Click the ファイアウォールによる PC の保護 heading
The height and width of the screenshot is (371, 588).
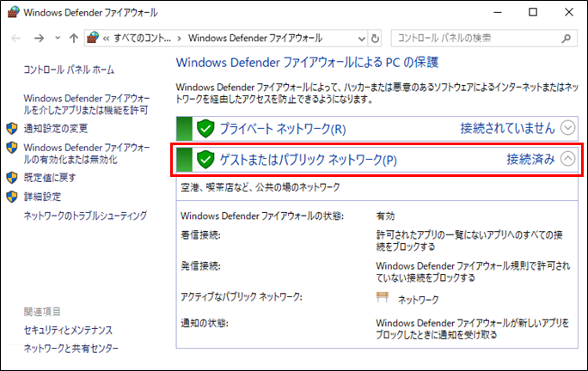pos(307,62)
